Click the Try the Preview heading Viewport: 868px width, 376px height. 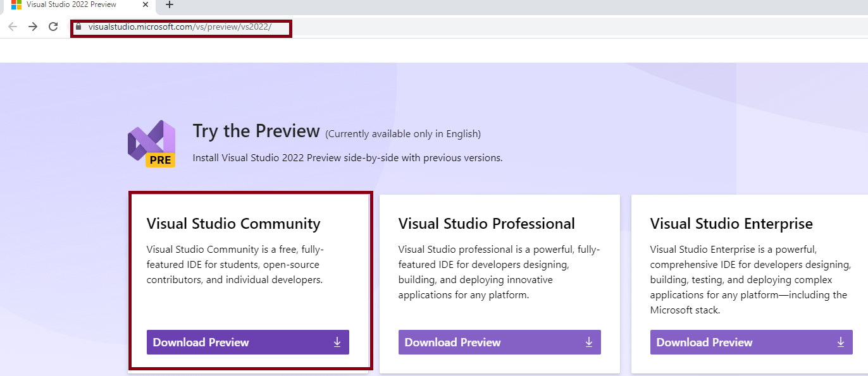256,131
